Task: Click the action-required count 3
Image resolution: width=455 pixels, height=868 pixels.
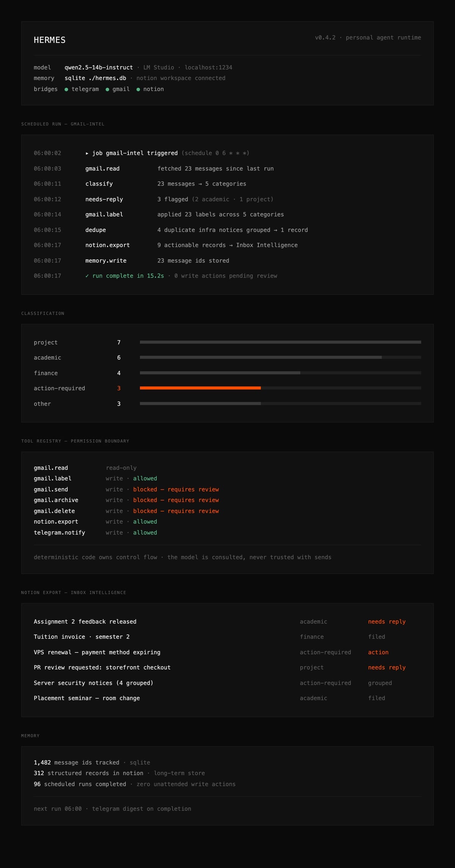Action: [x=119, y=388]
